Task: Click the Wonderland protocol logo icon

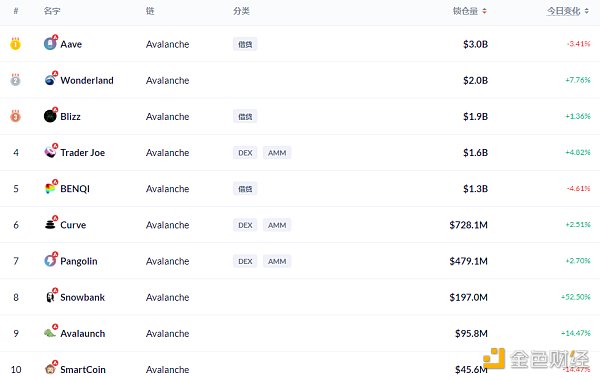Action: click(x=50, y=80)
